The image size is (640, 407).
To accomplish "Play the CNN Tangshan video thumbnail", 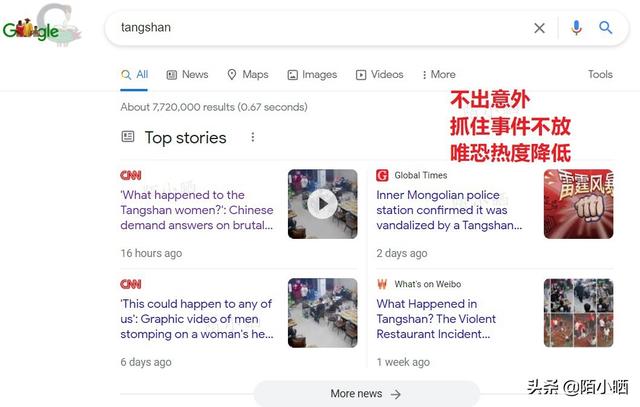I will pyautogui.click(x=322, y=204).
